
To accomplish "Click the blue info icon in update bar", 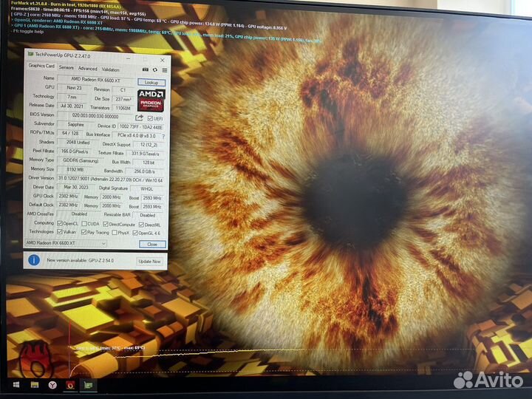I will point(34,260).
